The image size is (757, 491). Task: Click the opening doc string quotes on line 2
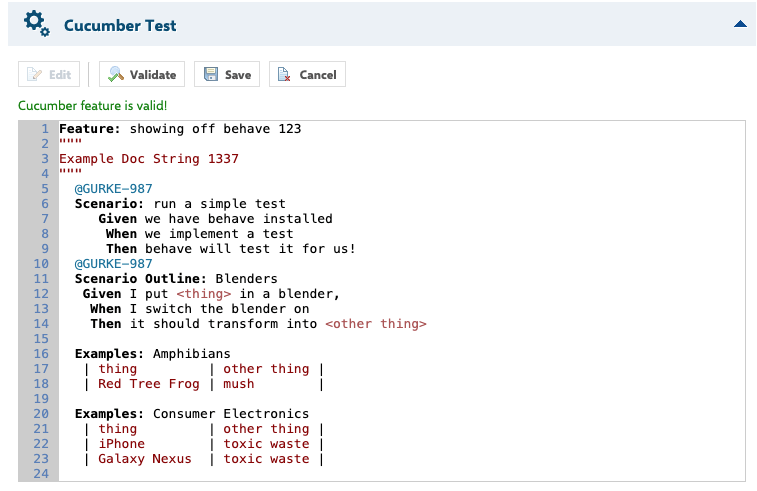coord(70,142)
